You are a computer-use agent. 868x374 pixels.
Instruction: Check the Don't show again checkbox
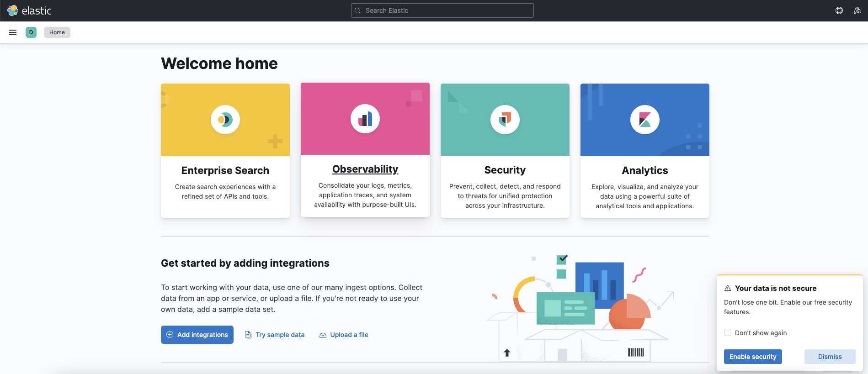tap(728, 332)
